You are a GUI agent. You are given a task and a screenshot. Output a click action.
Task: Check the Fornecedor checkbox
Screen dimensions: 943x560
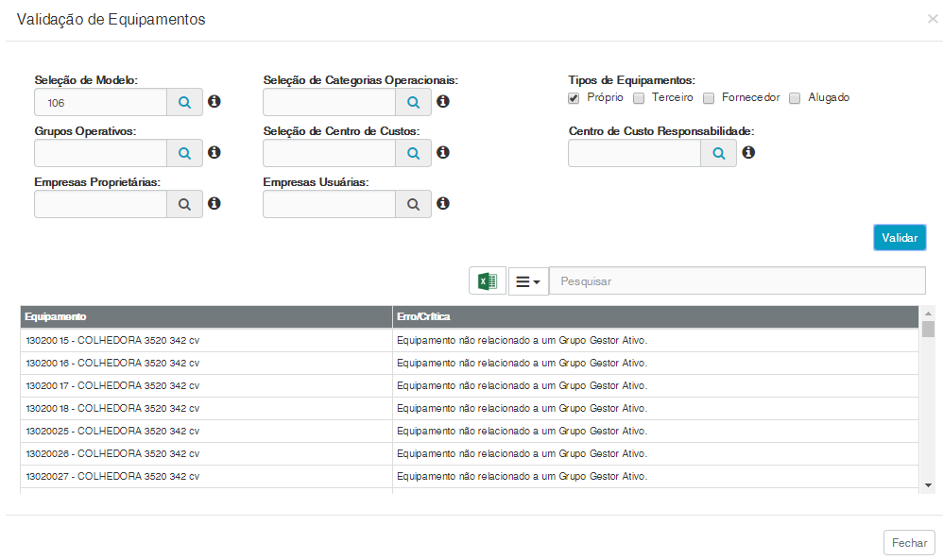(x=709, y=97)
